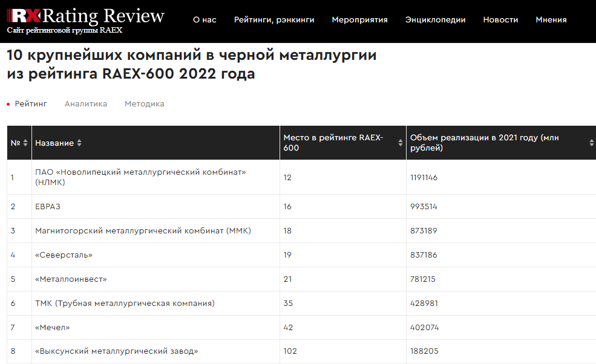Select the НЛМК company name cell
The width and height of the screenshot is (596, 364).
click(156, 177)
